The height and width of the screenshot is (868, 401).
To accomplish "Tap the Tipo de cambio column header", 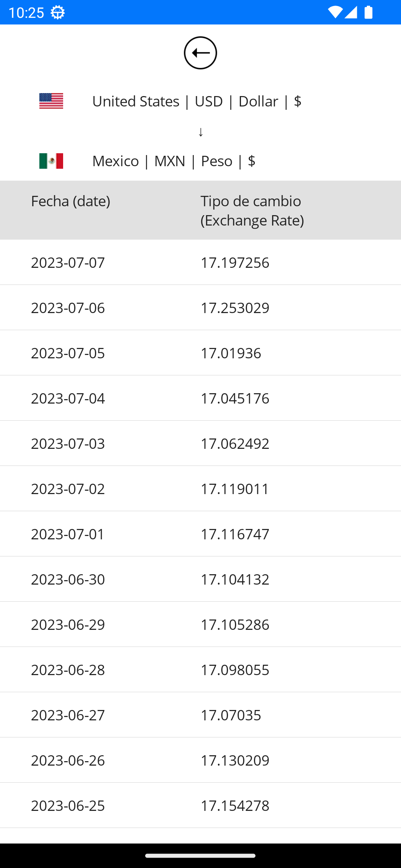I will [x=252, y=210].
